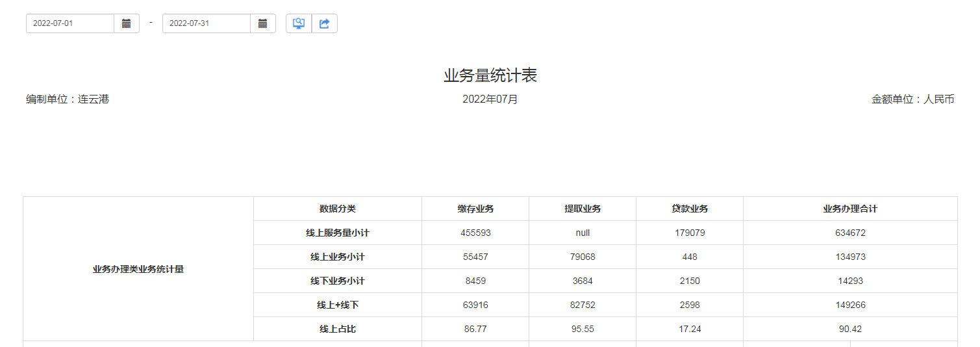Viewport: 980px width, 347px height.
Task: Click the export share arrow icon
Action: point(325,23)
